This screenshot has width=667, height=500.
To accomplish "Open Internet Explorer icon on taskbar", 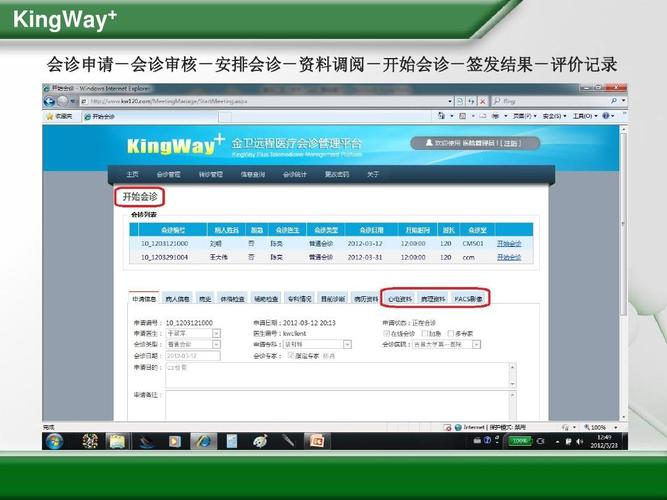I will pos(203,441).
